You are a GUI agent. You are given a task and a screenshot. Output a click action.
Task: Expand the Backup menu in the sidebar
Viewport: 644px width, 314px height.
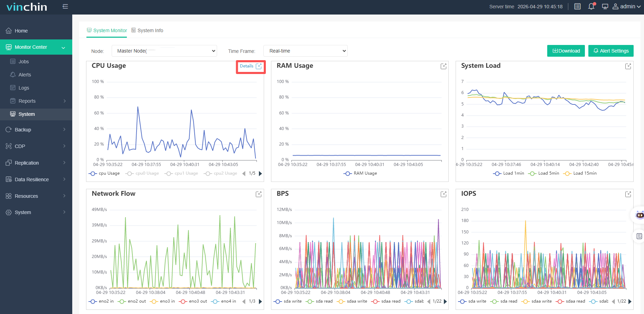click(36, 130)
